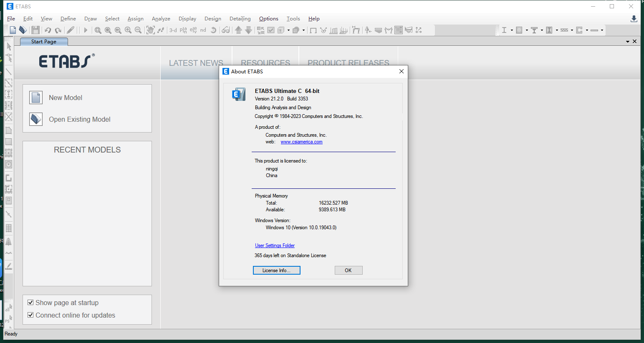Click the New Model toolbar icon
Screen dimensions: 644x343
13,30
